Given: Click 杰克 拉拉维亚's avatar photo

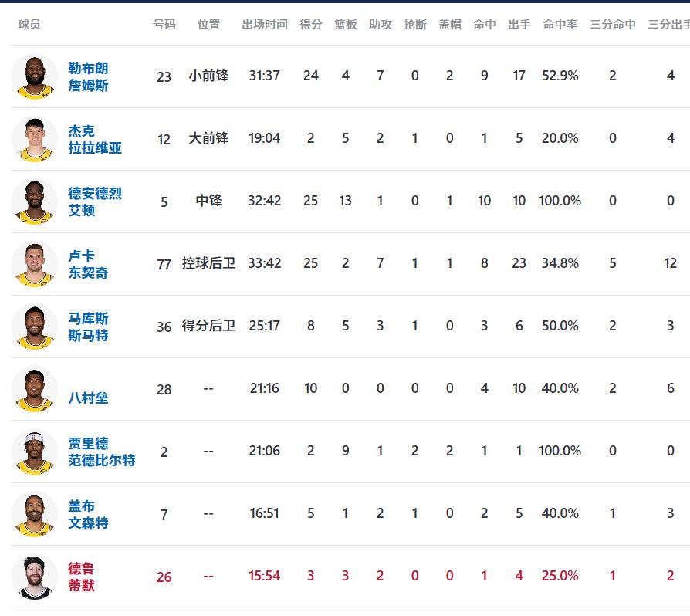Looking at the screenshot, I should 35,139.
